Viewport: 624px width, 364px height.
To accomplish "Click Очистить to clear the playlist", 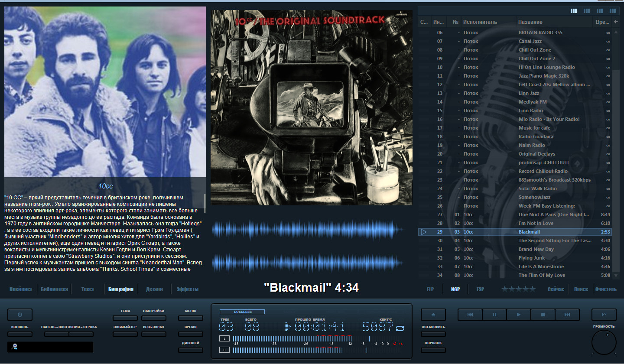I will coord(606,289).
